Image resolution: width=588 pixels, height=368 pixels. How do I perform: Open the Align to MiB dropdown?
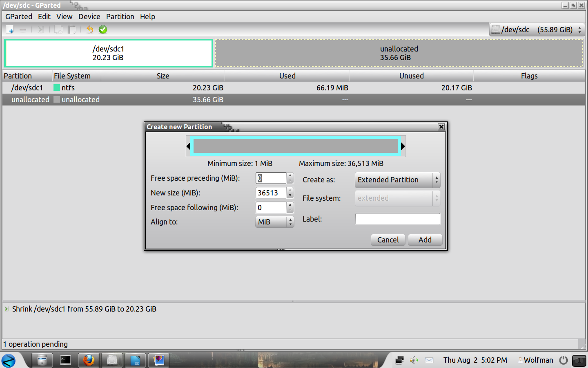pos(275,222)
